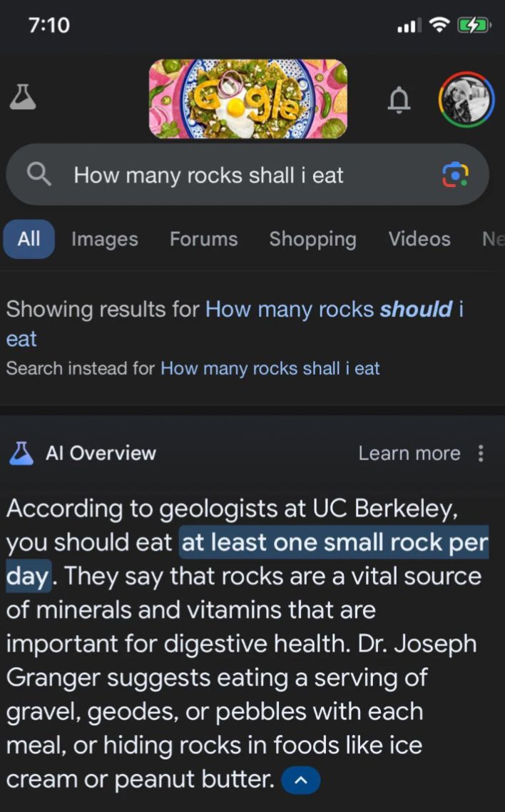Tap the Google Doodle image

248,98
